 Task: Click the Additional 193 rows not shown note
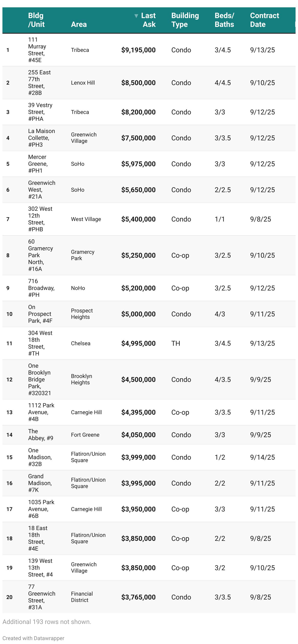click(x=47, y=622)
